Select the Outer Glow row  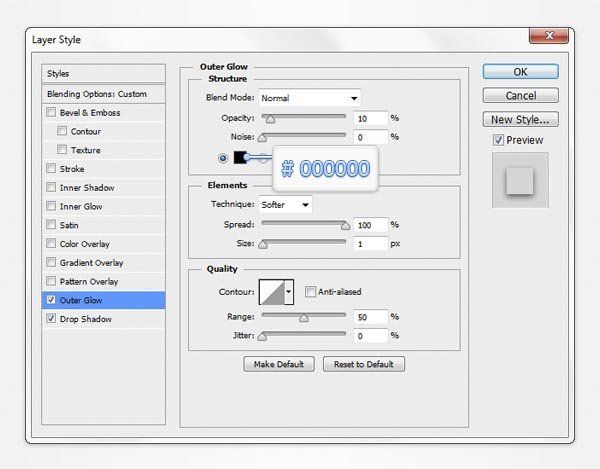[x=103, y=300]
